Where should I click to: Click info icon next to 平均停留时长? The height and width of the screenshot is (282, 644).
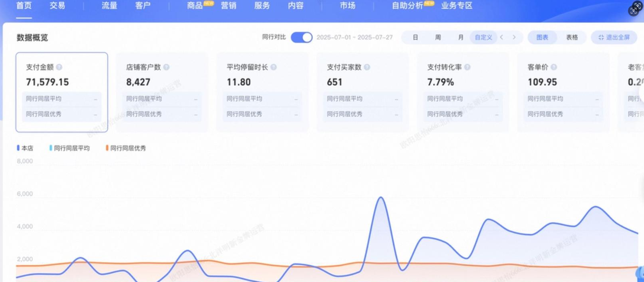[x=274, y=67]
